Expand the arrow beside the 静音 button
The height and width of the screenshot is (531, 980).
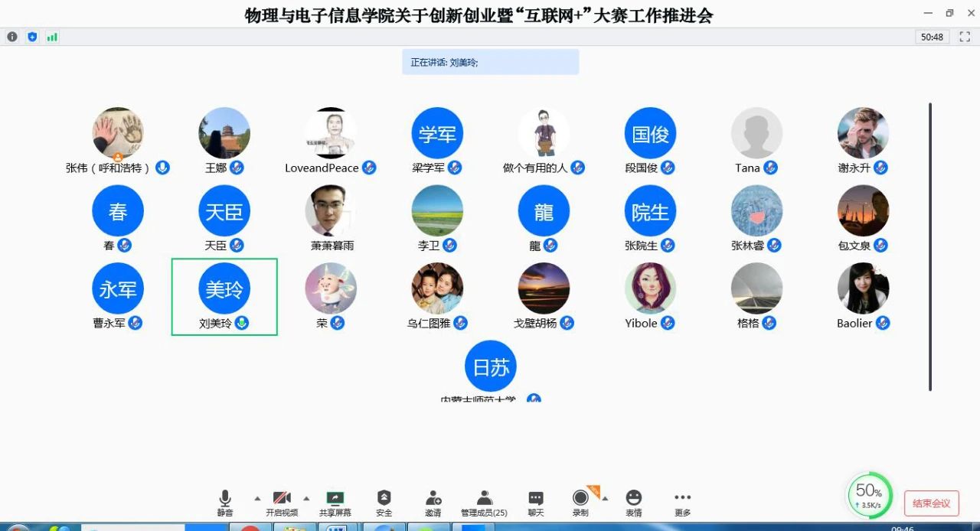click(257, 498)
